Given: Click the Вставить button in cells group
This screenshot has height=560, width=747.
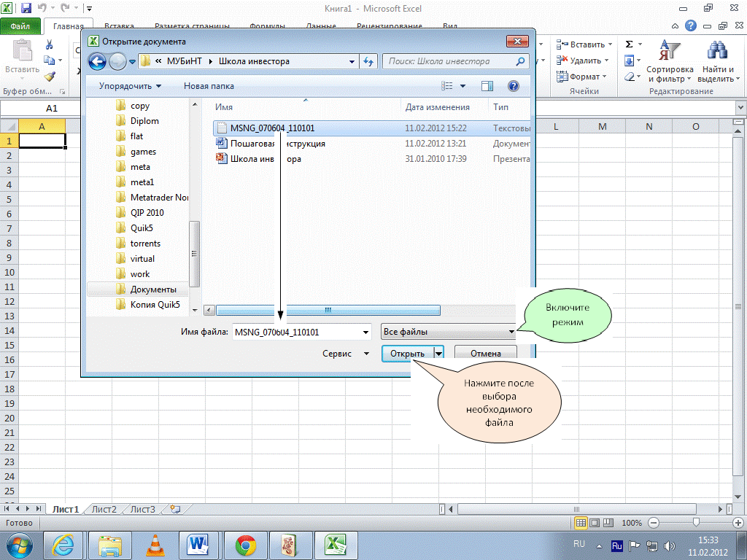Looking at the screenshot, I should coord(584,44).
